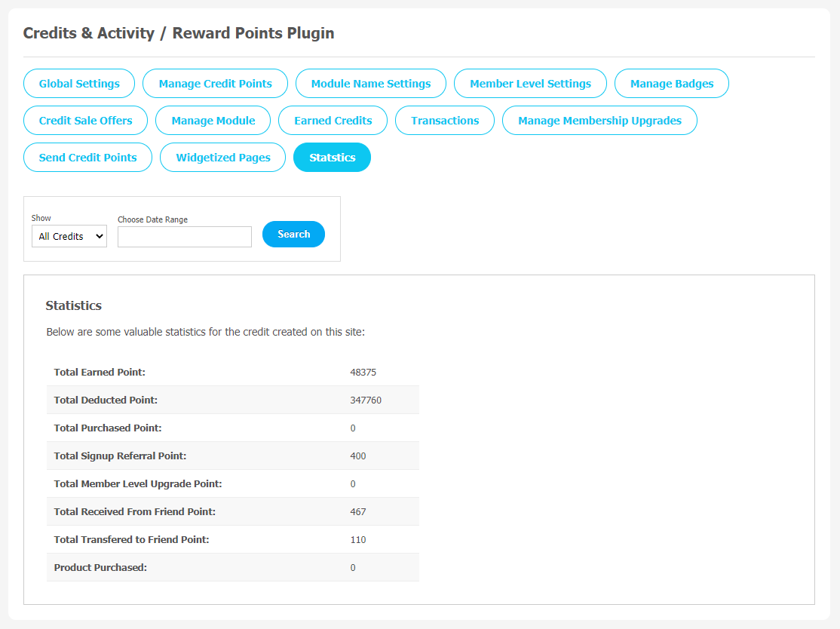Open Credit Sale Offers section

[x=86, y=121]
